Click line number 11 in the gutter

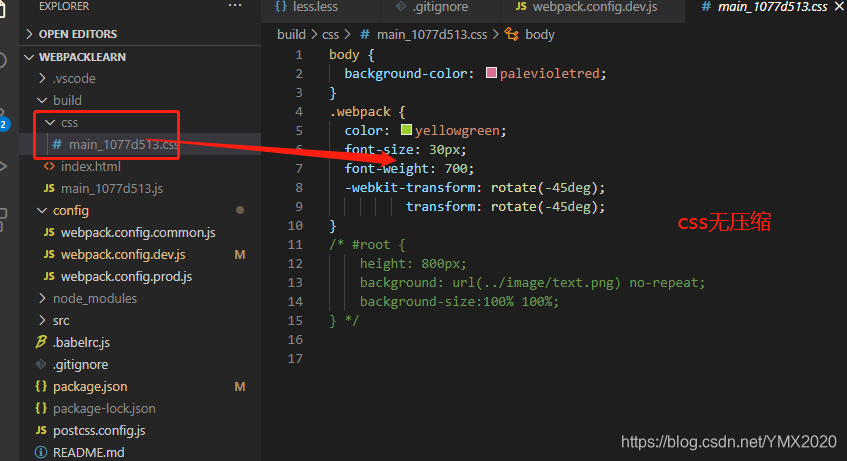[295, 245]
